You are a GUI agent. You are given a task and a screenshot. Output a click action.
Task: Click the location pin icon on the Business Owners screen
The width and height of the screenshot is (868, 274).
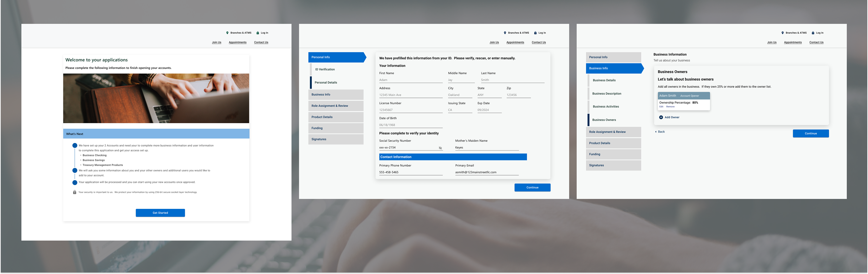pyautogui.click(x=782, y=33)
